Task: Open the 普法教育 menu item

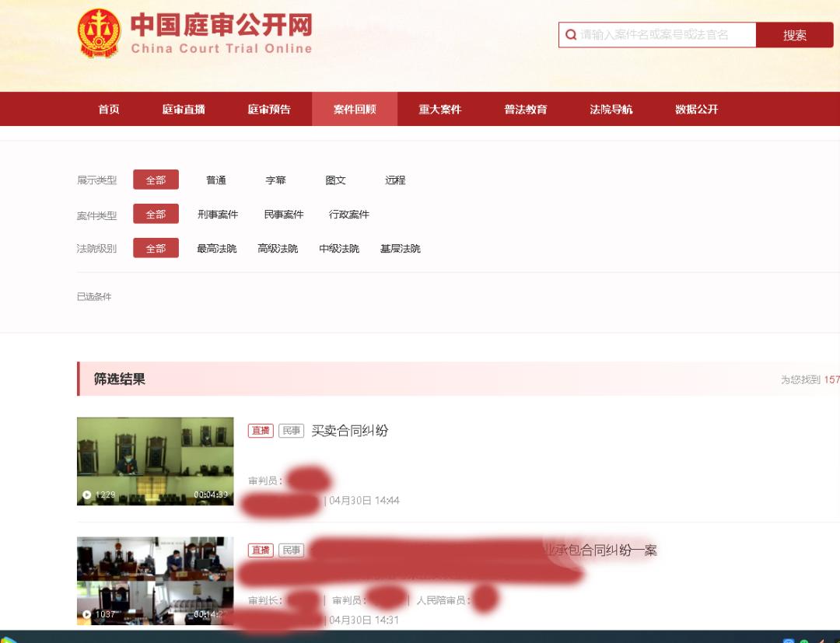Action: point(525,109)
